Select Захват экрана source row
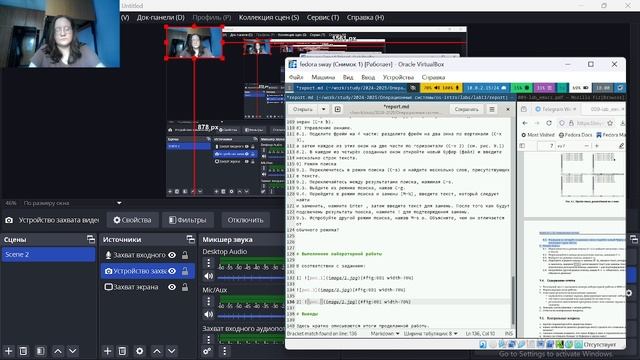This screenshot has height=360, width=640. [148, 287]
